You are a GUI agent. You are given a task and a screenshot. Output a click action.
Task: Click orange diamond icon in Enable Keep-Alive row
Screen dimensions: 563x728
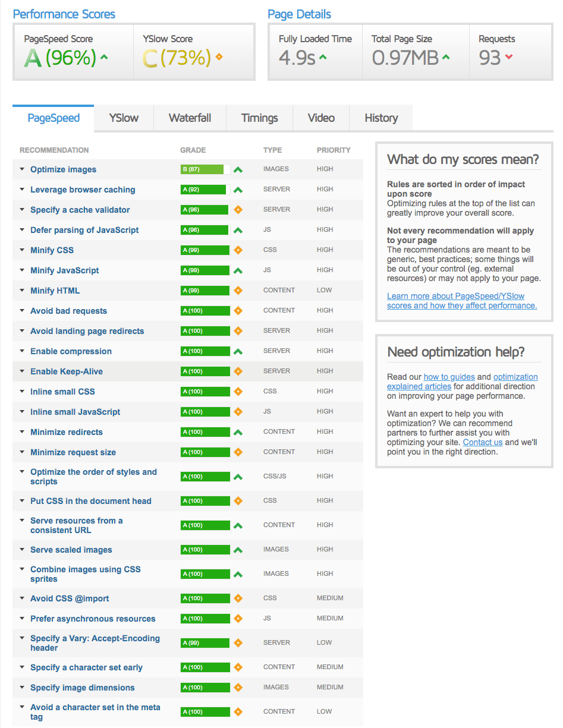pos(238,371)
